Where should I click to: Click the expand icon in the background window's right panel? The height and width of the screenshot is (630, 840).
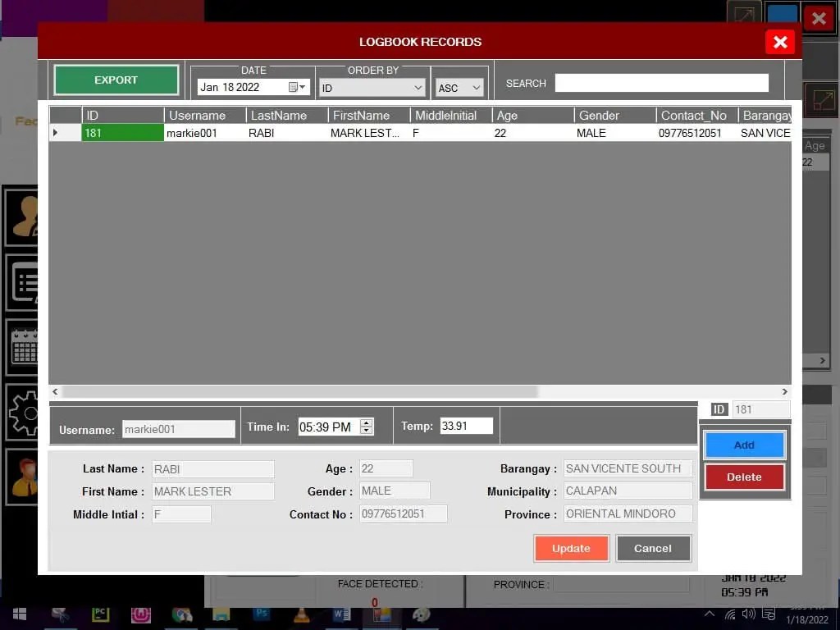click(x=822, y=101)
